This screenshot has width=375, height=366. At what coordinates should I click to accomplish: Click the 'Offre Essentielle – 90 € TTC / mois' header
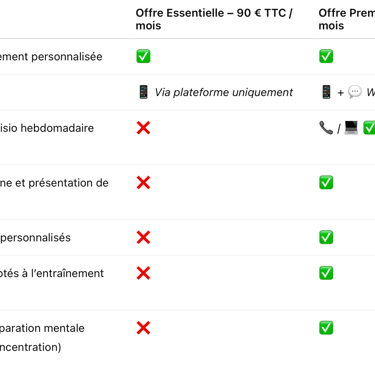(214, 19)
